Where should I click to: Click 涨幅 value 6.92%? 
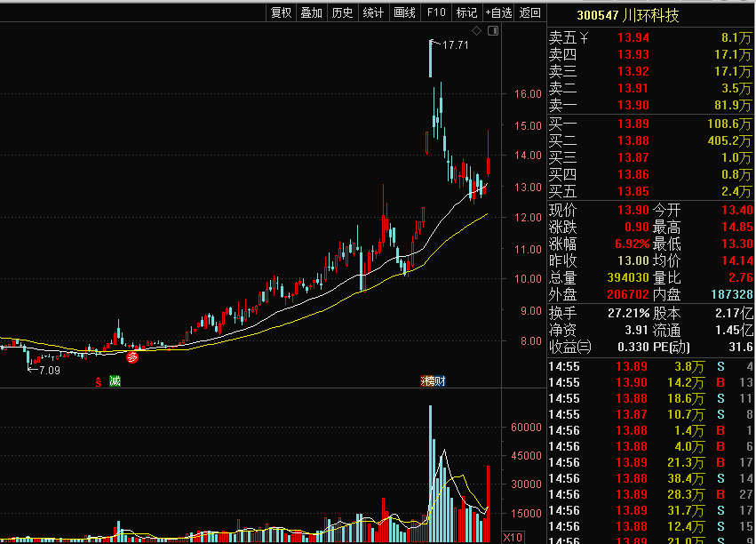coord(633,244)
